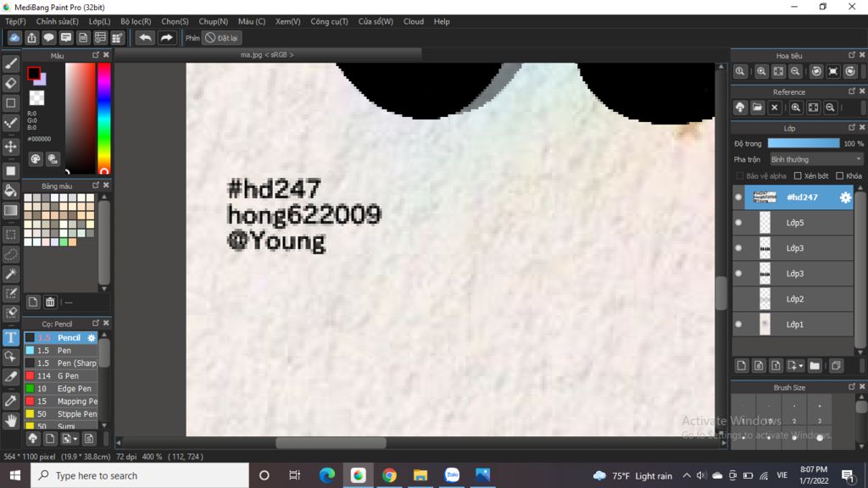Click the Redo arrow in toolbar
Viewport: 868px width, 488px height.
click(167, 38)
